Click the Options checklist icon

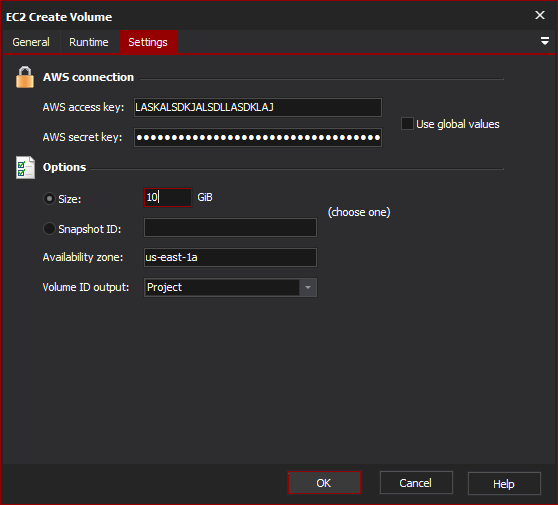click(25, 167)
